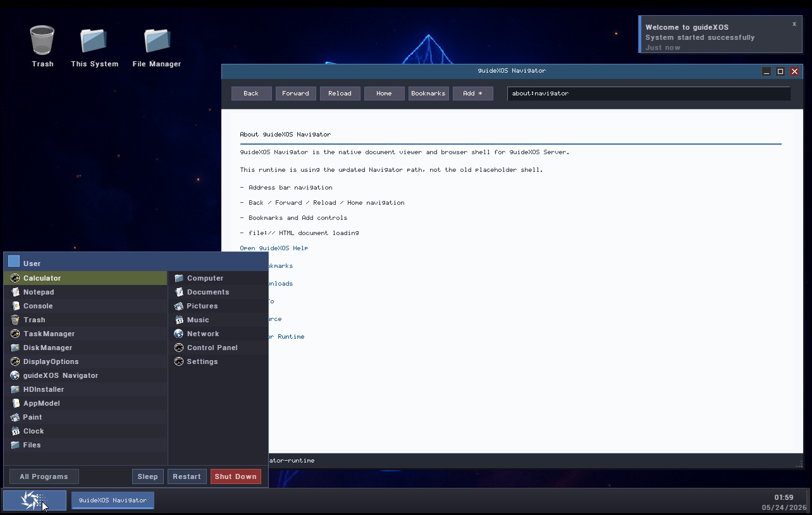Click the Clock icon in start menu

[x=15, y=431]
